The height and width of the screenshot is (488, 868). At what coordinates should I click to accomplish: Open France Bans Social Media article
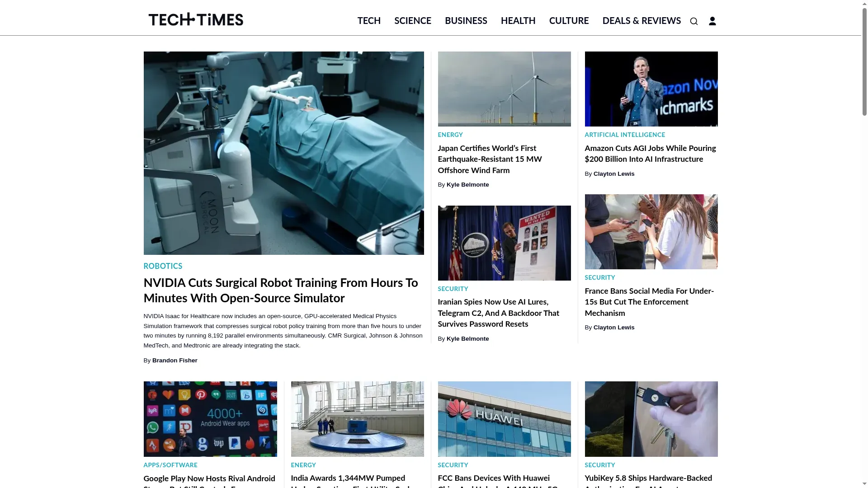pyautogui.click(x=649, y=302)
